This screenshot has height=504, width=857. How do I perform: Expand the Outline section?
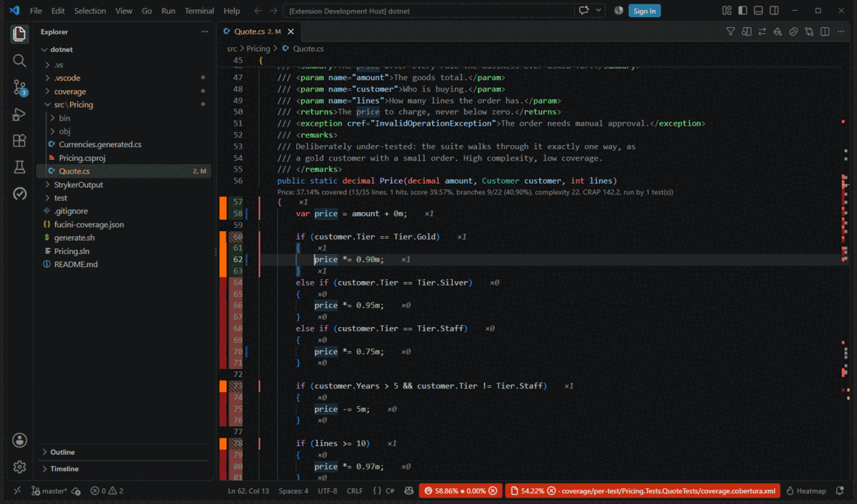point(63,452)
